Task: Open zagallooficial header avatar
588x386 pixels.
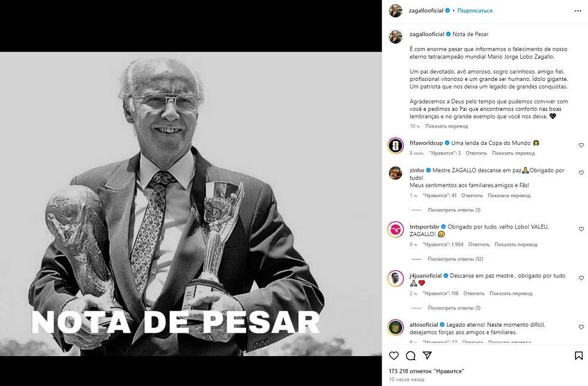Action: [395, 11]
